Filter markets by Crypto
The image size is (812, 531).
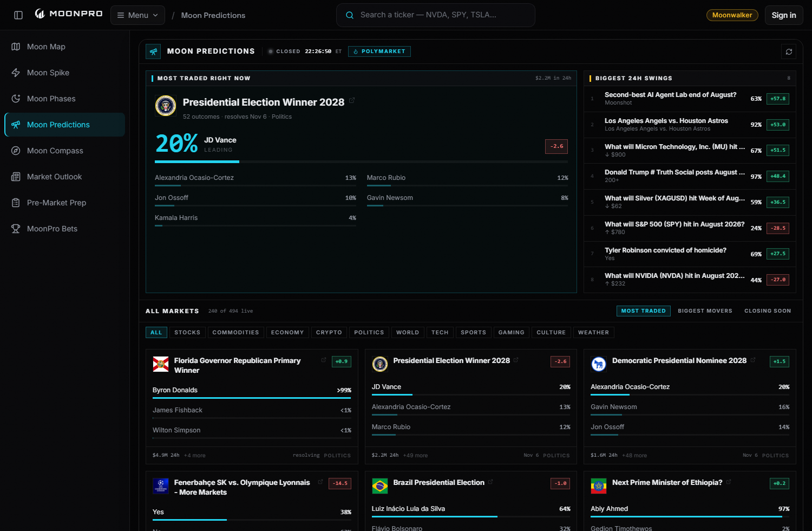click(329, 333)
